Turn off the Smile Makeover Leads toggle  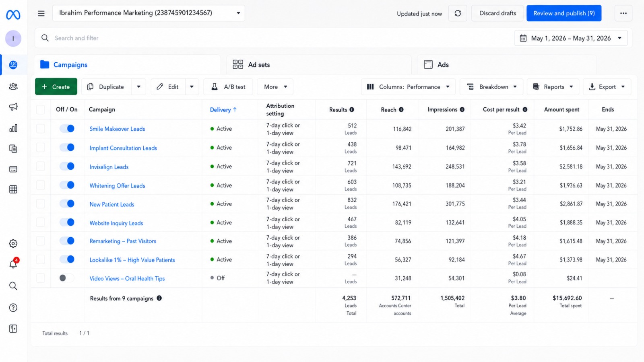tap(67, 128)
